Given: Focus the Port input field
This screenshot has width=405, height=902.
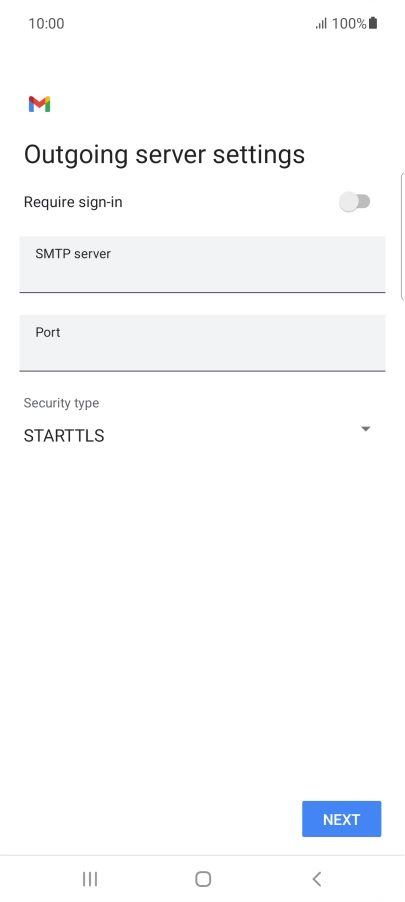Looking at the screenshot, I should 202,343.
